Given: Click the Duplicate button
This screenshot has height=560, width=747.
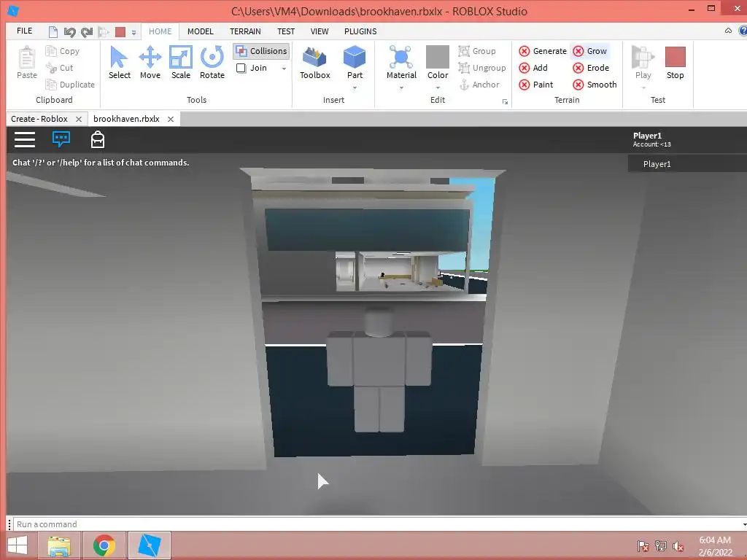Looking at the screenshot, I should click(70, 85).
